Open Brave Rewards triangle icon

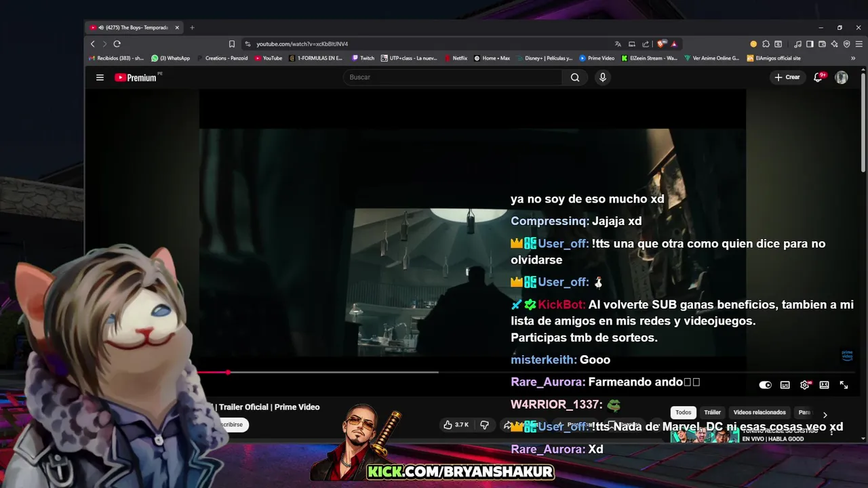674,44
